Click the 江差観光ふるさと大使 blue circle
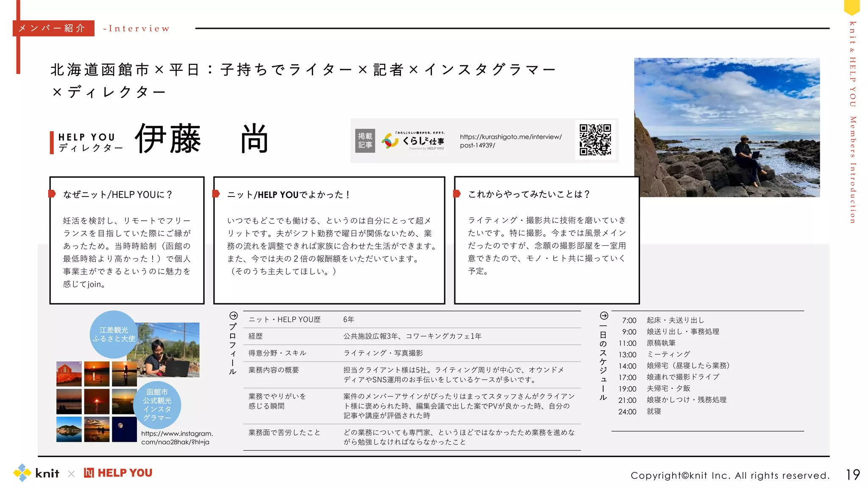 click(x=114, y=334)
